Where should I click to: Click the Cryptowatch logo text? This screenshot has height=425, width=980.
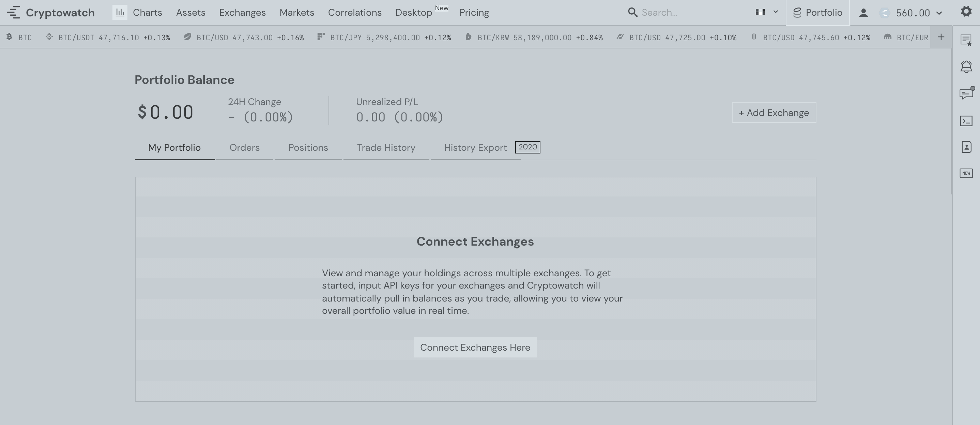coord(60,13)
